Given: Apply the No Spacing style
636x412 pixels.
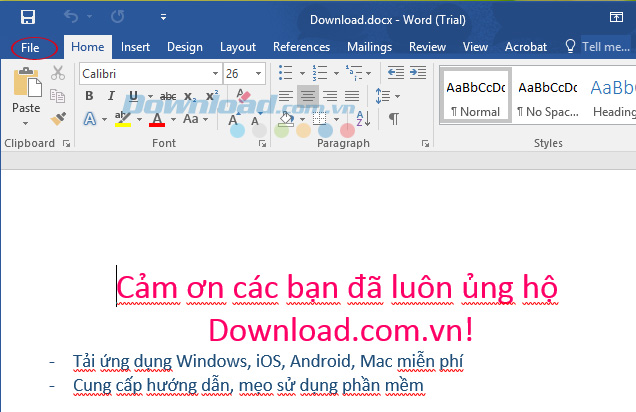Looking at the screenshot, I should (547, 98).
